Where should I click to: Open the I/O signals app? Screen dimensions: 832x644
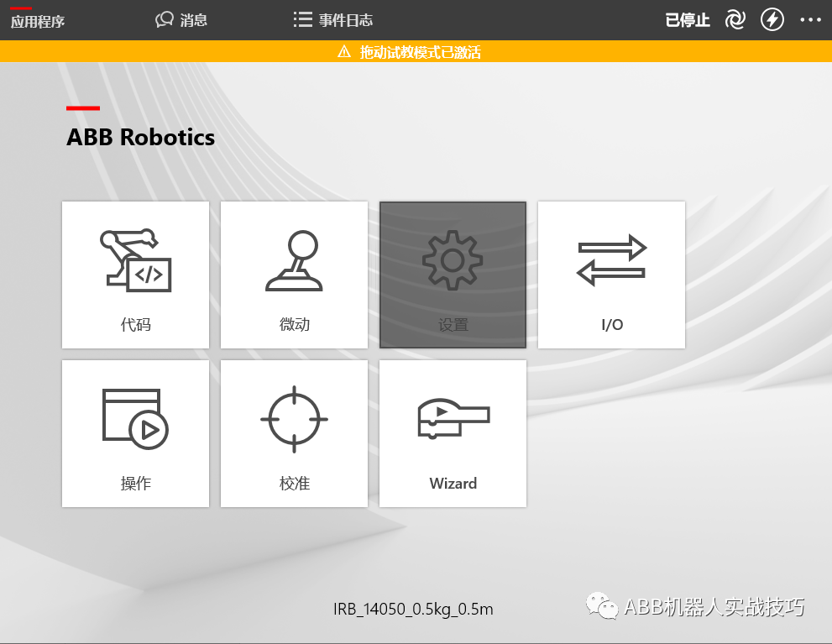click(x=611, y=275)
